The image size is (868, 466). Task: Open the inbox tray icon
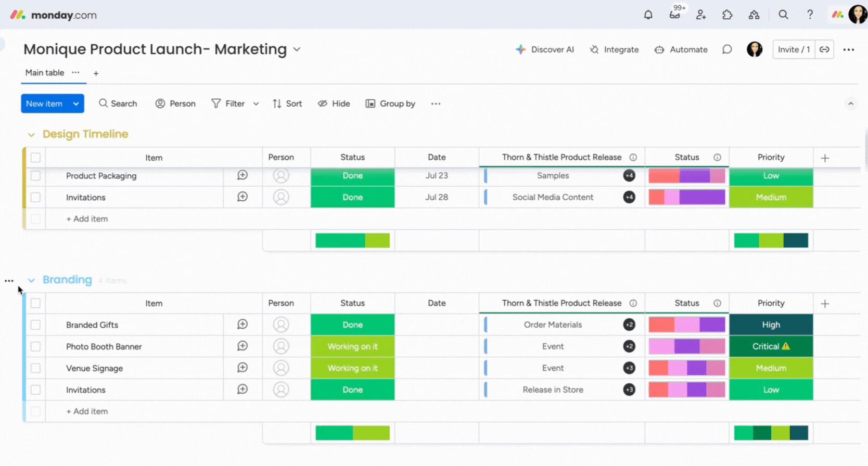pyautogui.click(x=674, y=15)
